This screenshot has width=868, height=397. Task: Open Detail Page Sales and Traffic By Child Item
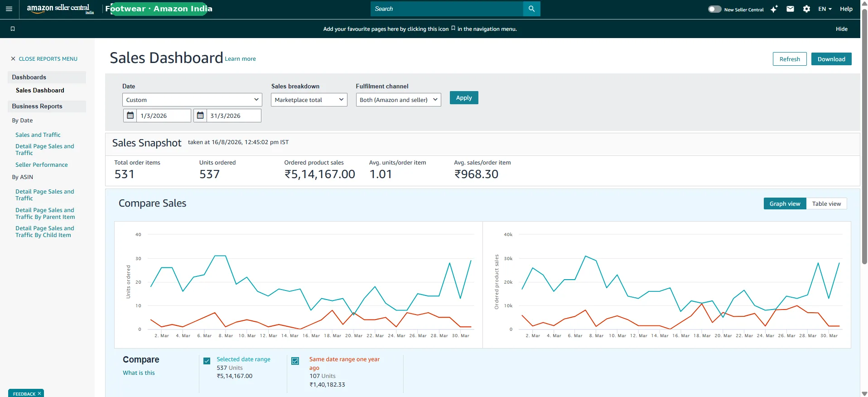pos(45,232)
